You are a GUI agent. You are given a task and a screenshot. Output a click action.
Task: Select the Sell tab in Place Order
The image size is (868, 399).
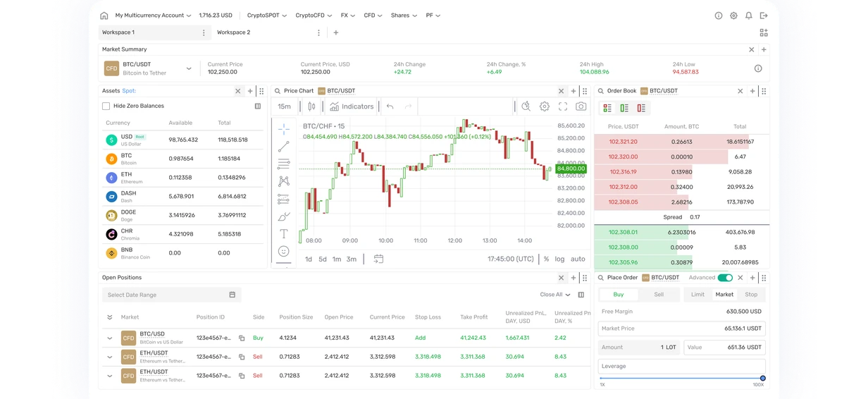pos(659,295)
